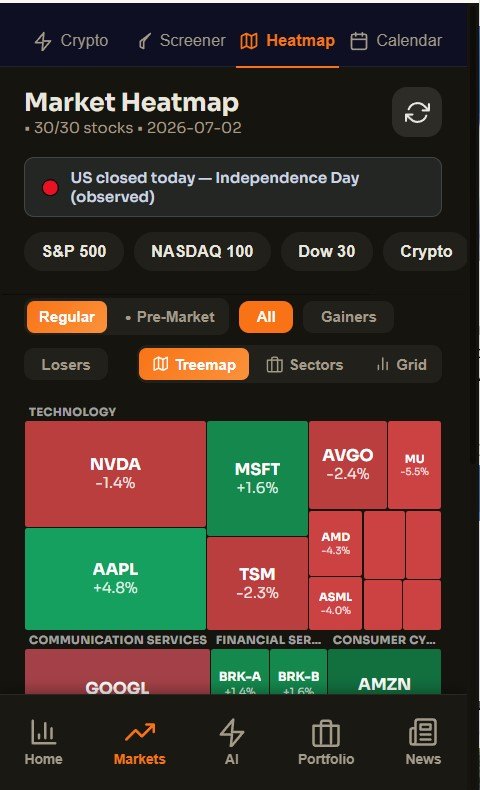Switch view to Grid
Viewport: 480px width, 790px height.
(401, 364)
